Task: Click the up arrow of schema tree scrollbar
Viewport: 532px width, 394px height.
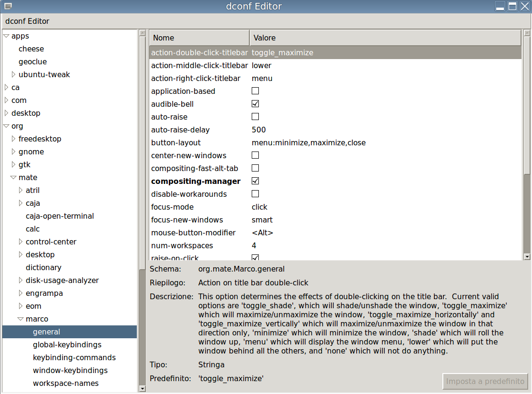Action: coord(142,33)
